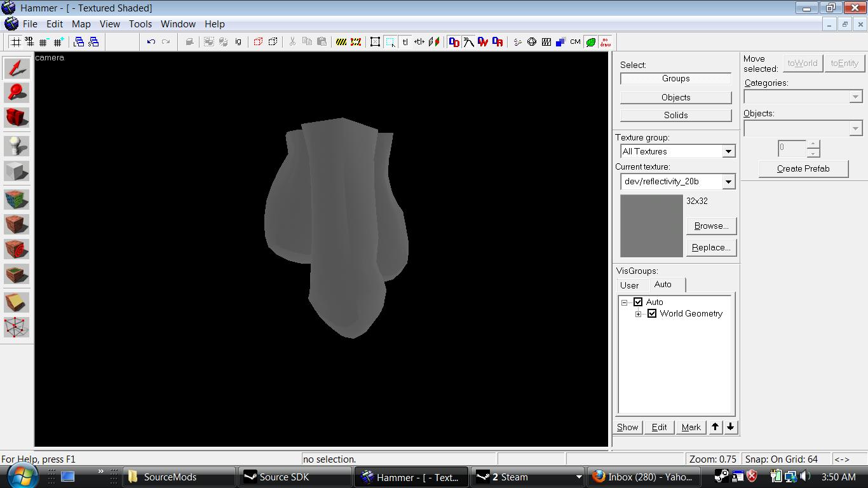This screenshot has width=868, height=488.
Task: Click the gray current texture preview swatch
Action: [x=651, y=226]
